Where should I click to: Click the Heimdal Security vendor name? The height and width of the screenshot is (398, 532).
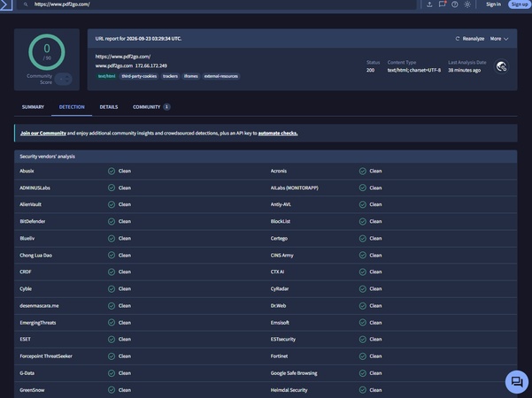coord(289,390)
